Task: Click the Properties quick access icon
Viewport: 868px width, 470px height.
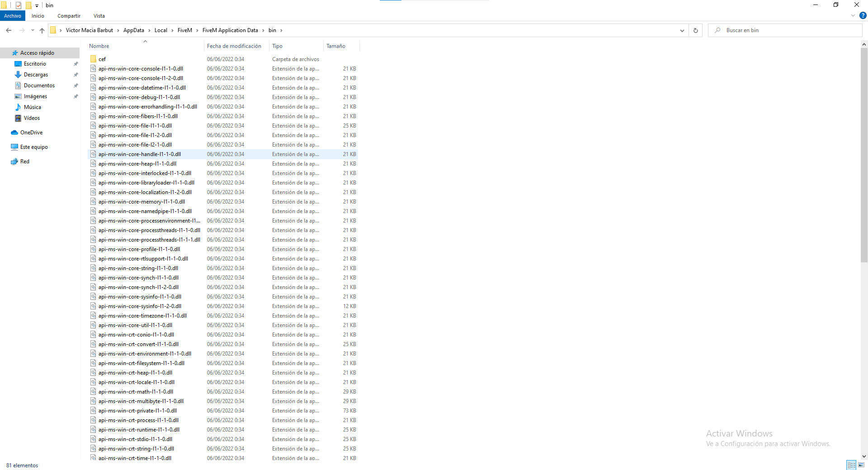Action: pyautogui.click(x=19, y=5)
